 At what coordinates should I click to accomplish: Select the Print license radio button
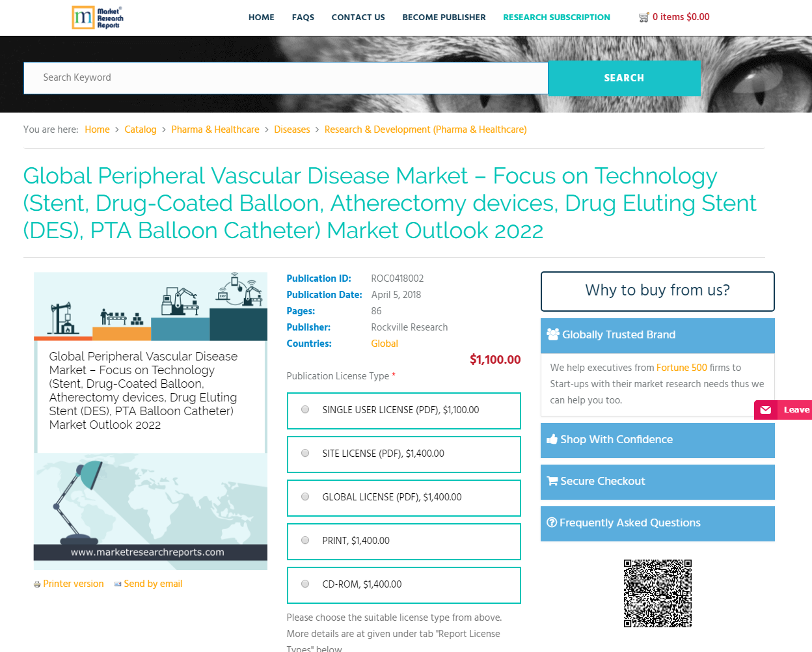[305, 541]
